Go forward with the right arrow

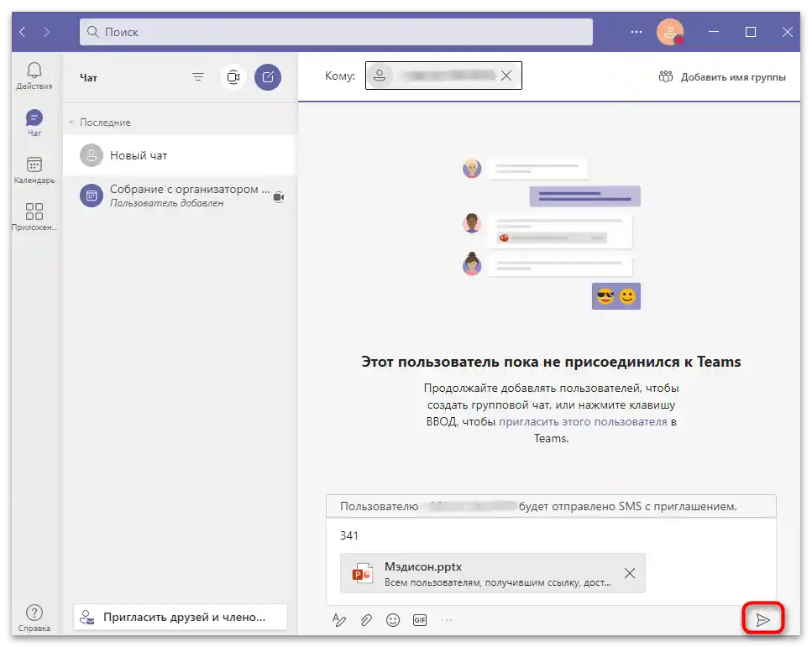(x=47, y=32)
